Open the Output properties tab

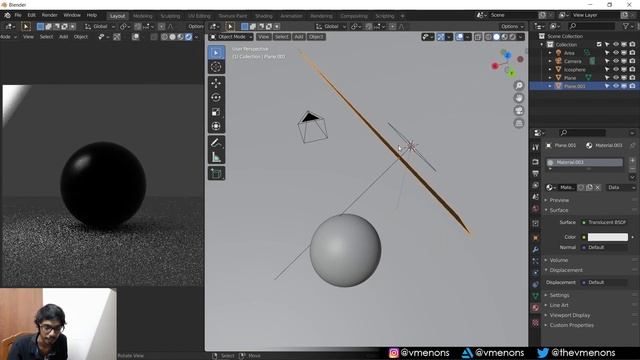click(x=536, y=173)
